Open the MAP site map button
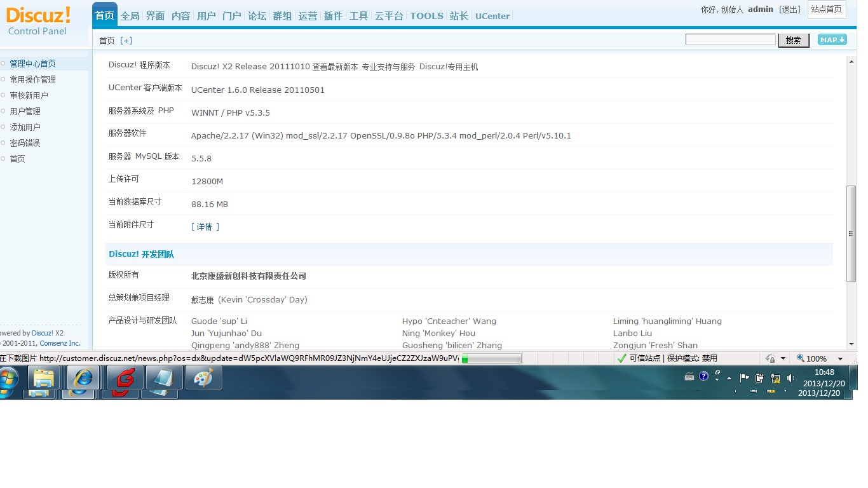868x488 pixels. click(832, 39)
